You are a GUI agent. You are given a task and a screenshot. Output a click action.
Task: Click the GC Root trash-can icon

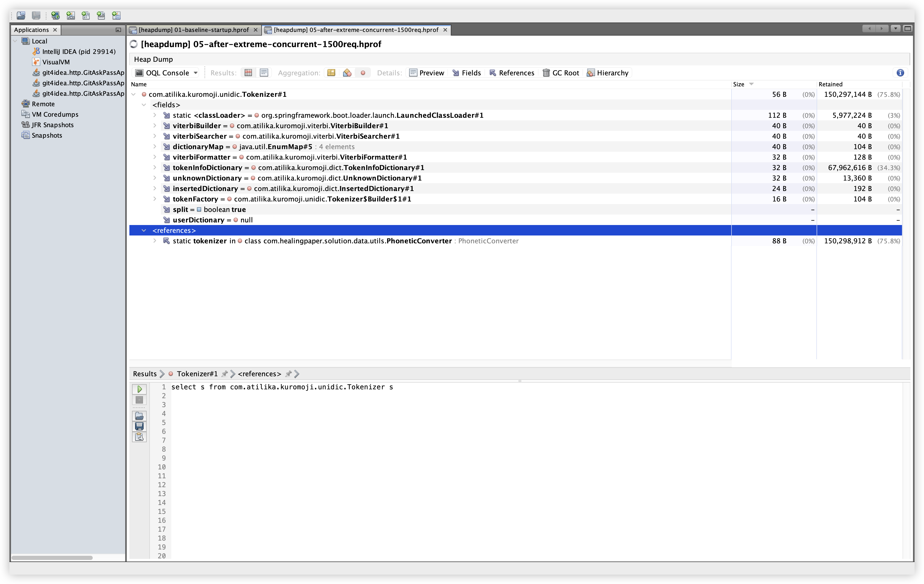coord(546,72)
